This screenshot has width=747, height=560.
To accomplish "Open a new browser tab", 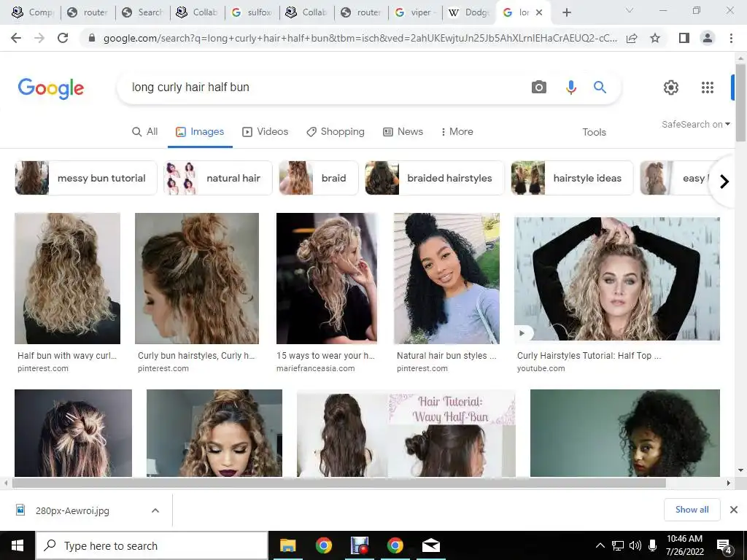I will [566, 12].
